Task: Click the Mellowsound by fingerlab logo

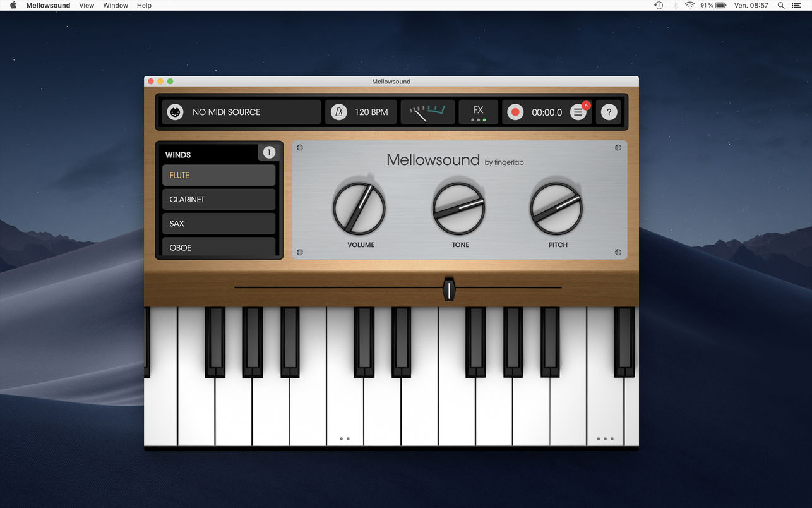Action: point(455,160)
